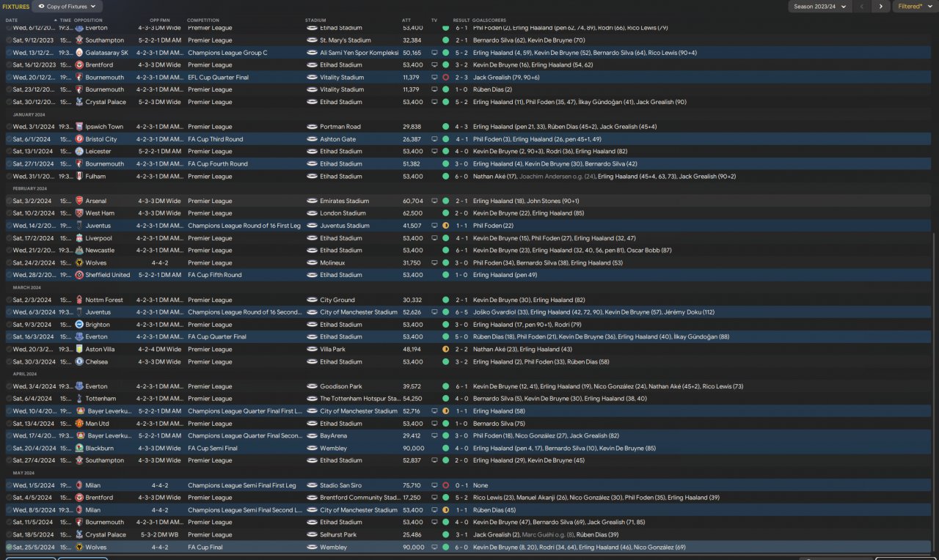939x560 pixels.
Task: Tick the selection circle for the Nottm Forest fixture
Action: click(x=9, y=300)
